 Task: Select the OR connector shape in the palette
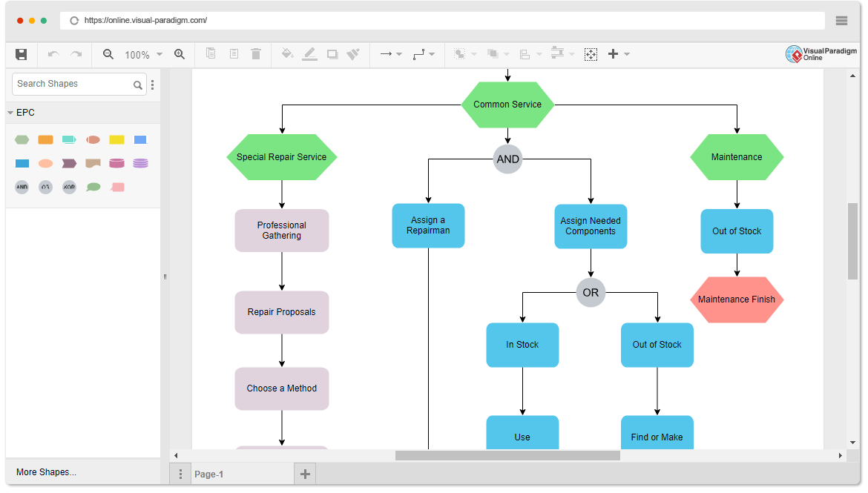[x=45, y=187]
